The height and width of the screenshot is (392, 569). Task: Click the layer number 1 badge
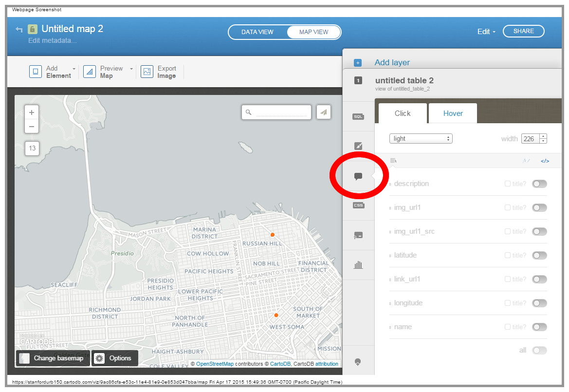[x=358, y=80]
